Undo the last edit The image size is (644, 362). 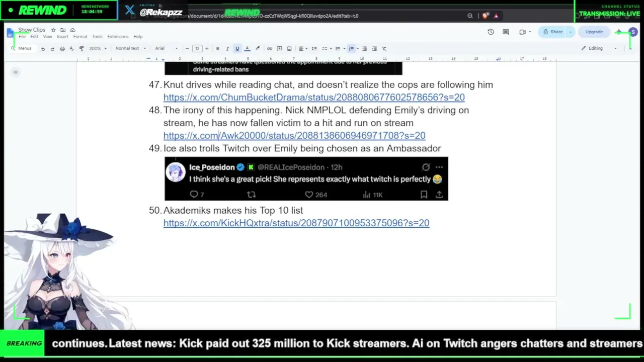pyautogui.click(x=43, y=49)
